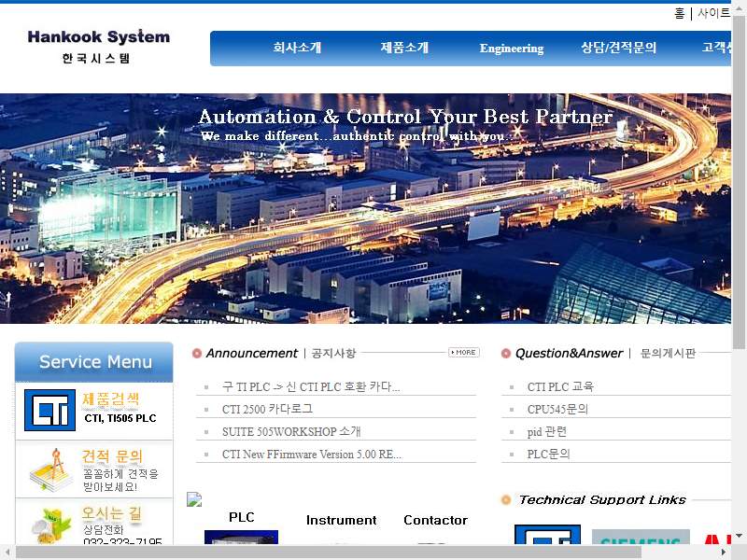The height and width of the screenshot is (560, 747).
Task: Open announcement '구 TI PLC -> 신 CTI PLC 호환 카다...'
Action: point(311,386)
